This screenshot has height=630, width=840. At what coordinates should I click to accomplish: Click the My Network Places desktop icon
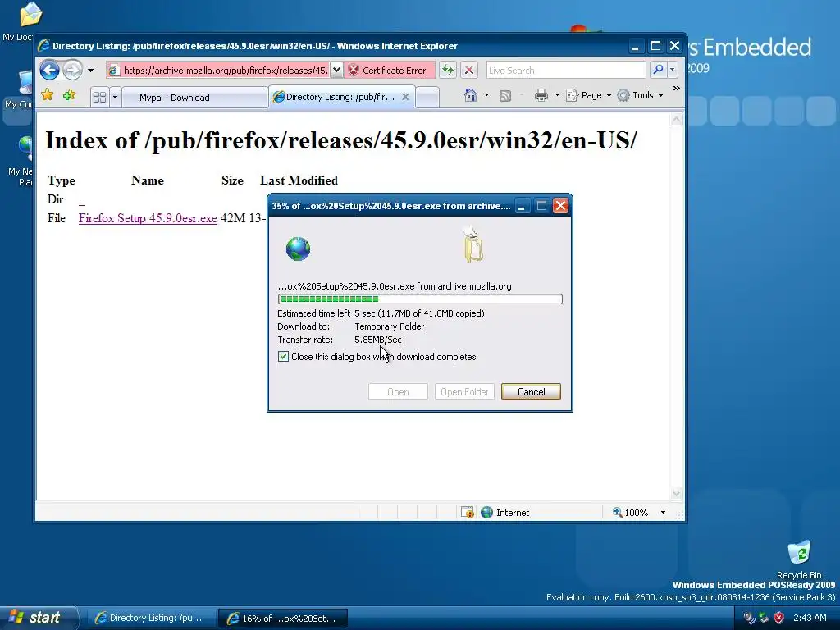coord(21,161)
